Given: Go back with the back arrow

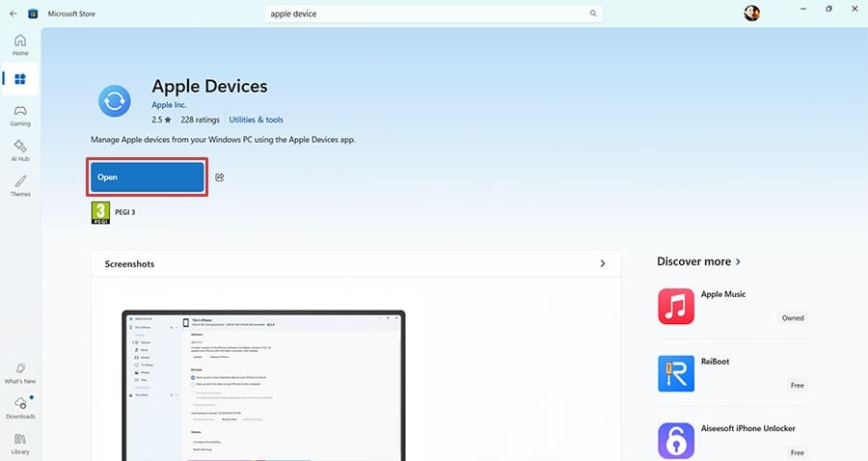Looking at the screenshot, I should [14, 14].
